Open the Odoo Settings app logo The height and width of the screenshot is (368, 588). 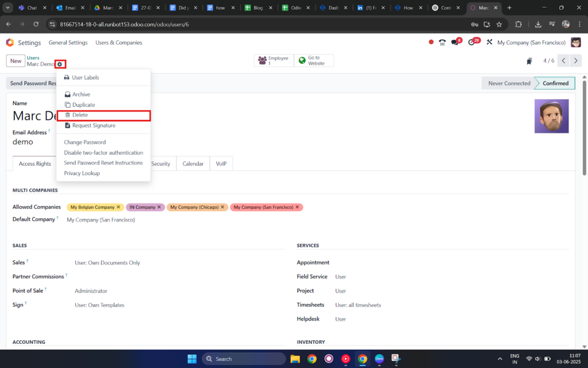coord(10,43)
